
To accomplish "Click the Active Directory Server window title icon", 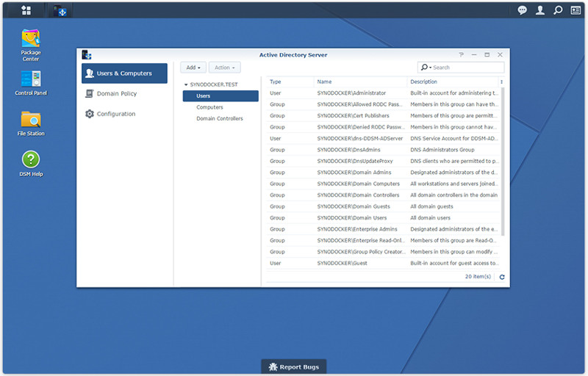I will click(87, 54).
